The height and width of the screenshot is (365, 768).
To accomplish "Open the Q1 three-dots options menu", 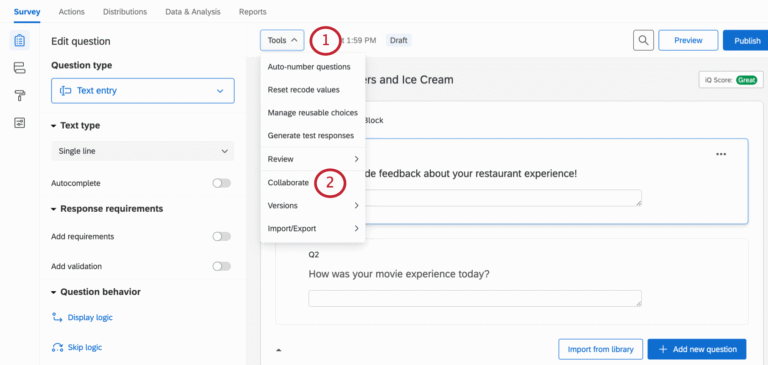I will (x=720, y=154).
